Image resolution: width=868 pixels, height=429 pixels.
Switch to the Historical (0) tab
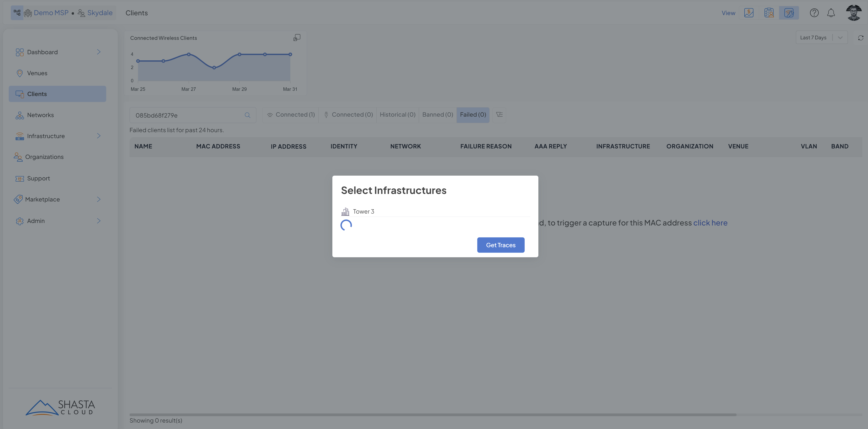click(x=397, y=115)
